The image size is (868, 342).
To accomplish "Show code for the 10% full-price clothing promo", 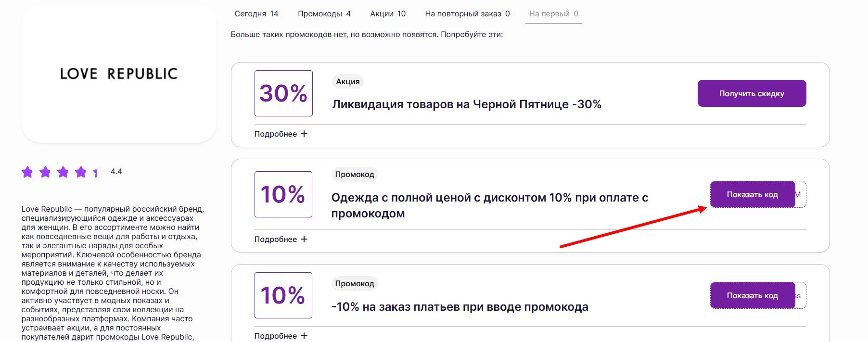I will 753,194.
